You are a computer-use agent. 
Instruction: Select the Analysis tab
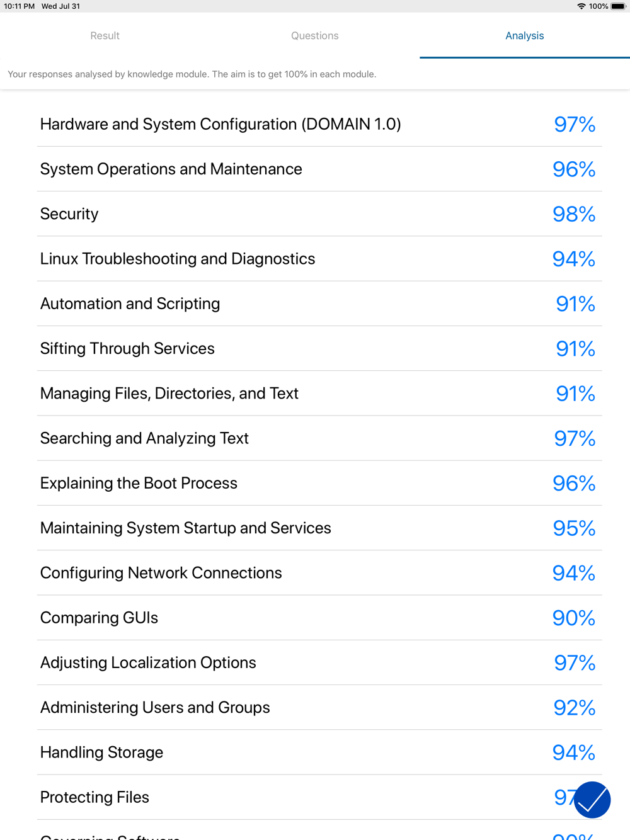coord(525,36)
